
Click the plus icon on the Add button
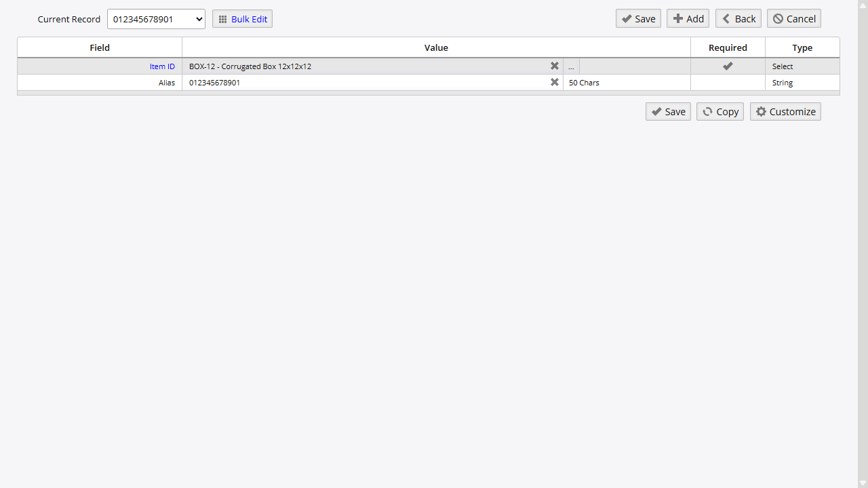pyautogui.click(x=677, y=18)
